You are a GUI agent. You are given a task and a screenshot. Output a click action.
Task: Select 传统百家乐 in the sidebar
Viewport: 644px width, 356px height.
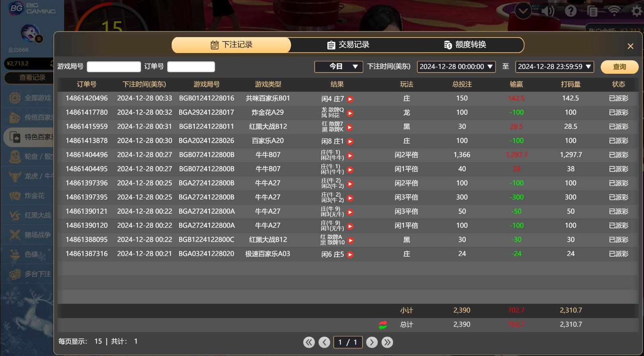[x=28, y=117]
